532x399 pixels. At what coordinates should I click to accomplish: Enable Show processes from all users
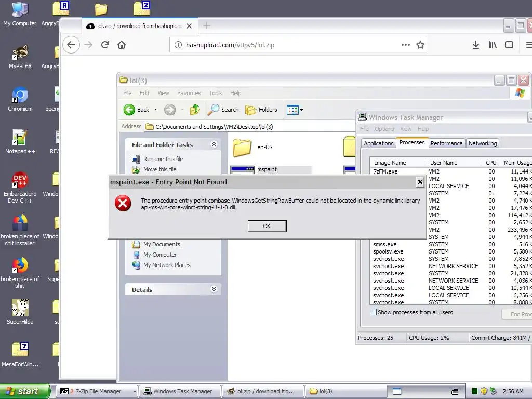pyautogui.click(x=373, y=312)
